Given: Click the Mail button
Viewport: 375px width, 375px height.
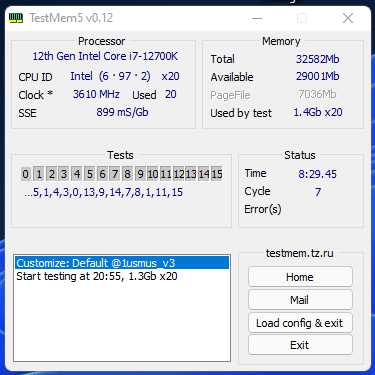Looking at the screenshot, I should coord(300,300).
